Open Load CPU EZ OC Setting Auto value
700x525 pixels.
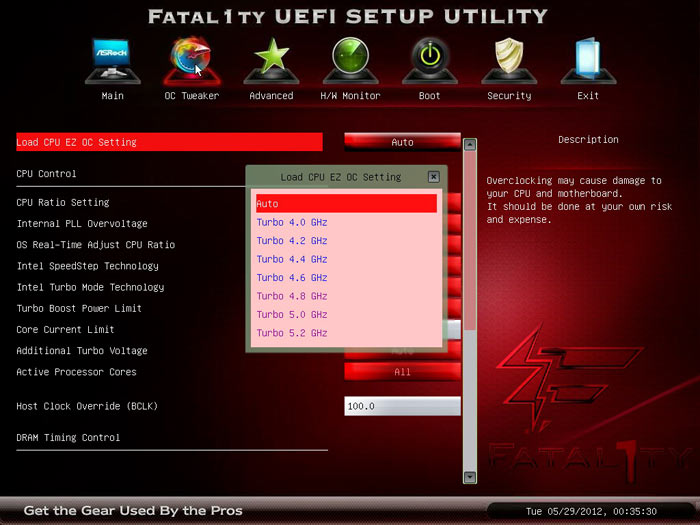tap(402, 142)
